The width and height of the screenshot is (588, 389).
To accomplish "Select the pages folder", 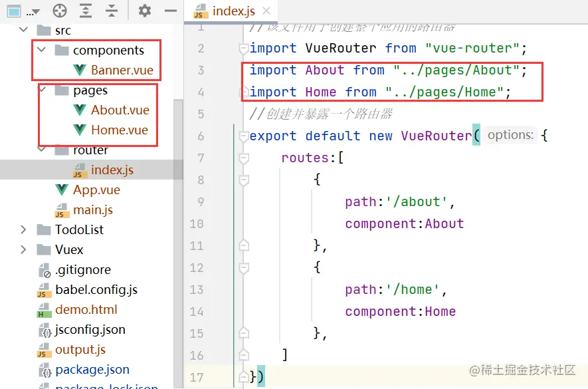I will tap(90, 90).
